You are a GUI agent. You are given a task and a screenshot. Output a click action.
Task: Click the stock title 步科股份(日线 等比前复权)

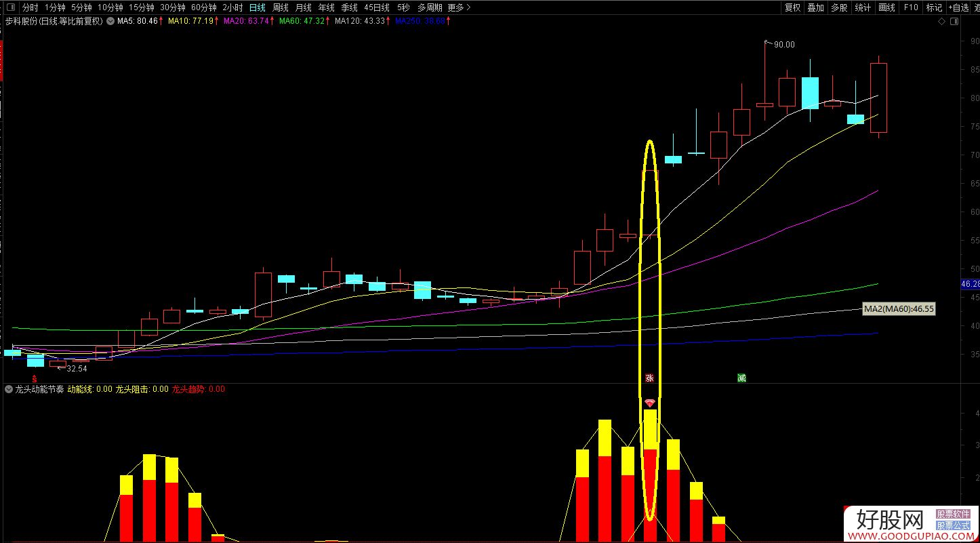point(53,21)
